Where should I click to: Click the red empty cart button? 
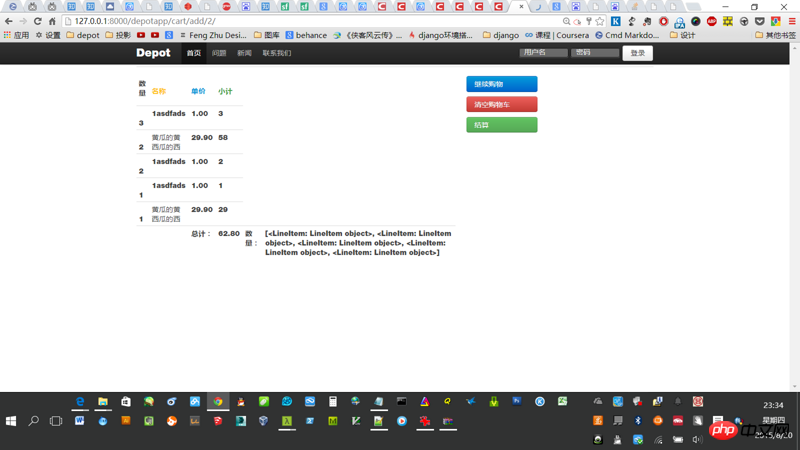click(502, 105)
